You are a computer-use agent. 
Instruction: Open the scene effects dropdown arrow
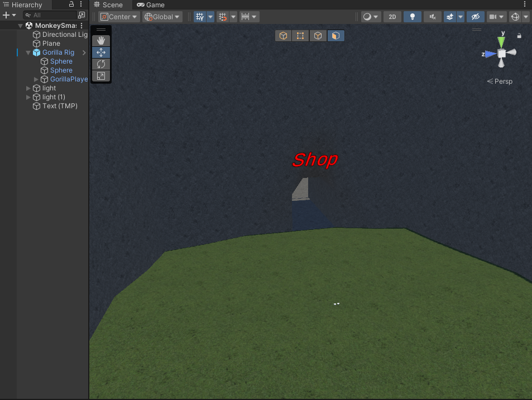461,17
